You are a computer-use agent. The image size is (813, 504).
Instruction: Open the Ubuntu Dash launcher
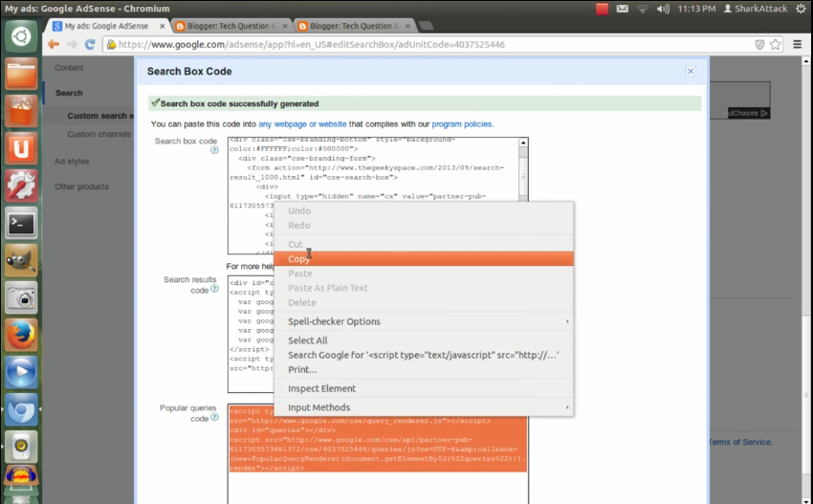click(21, 36)
